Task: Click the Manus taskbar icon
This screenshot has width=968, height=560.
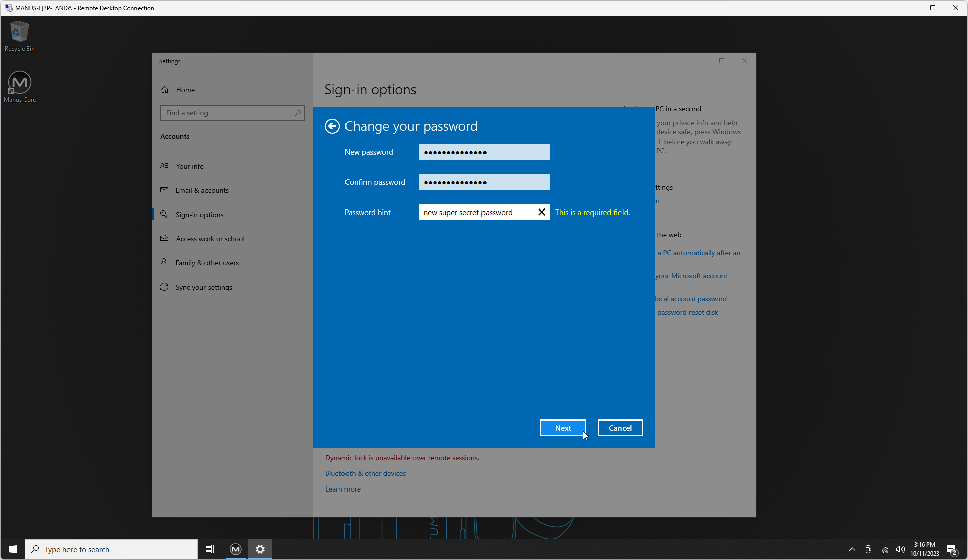Action: (236, 549)
